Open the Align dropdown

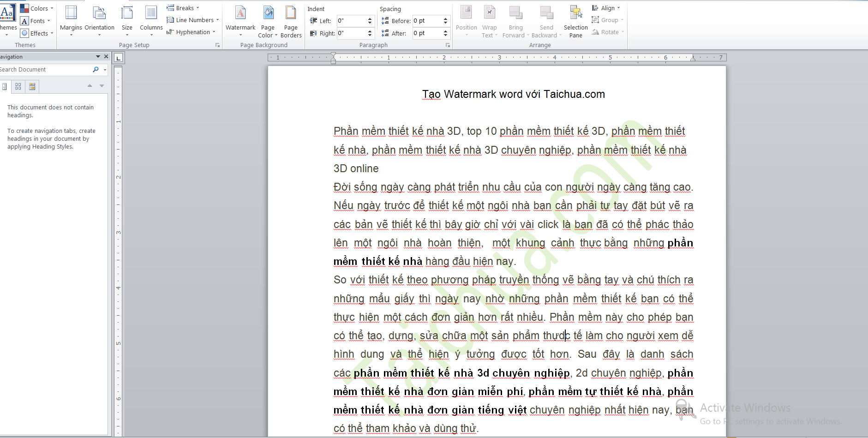tap(606, 8)
